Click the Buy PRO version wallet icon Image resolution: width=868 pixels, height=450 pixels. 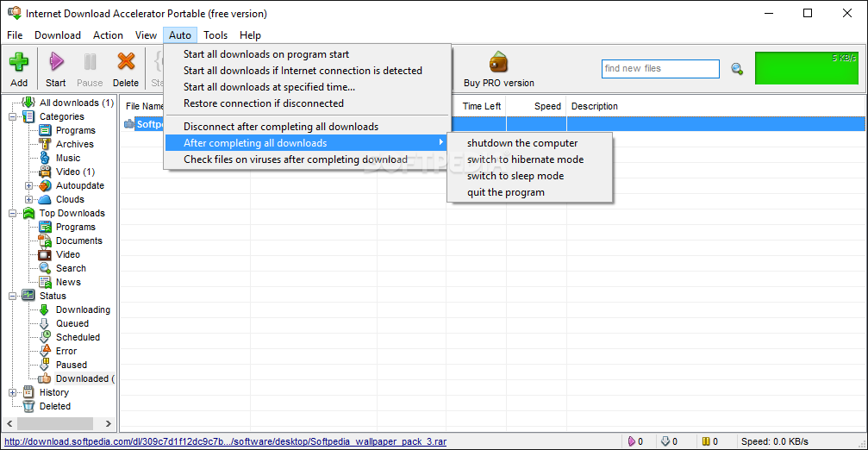pyautogui.click(x=498, y=62)
